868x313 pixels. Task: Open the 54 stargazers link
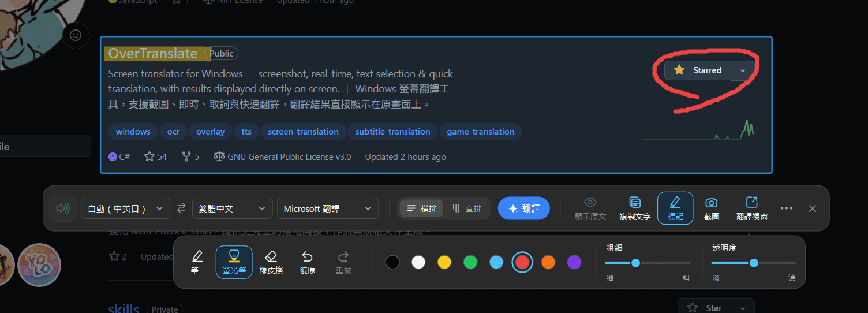156,157
